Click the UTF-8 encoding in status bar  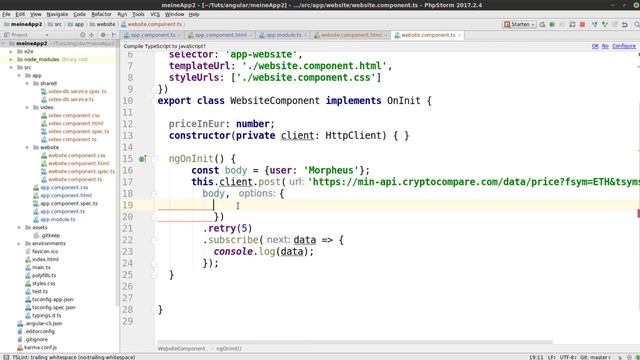(x=568, y=357)
